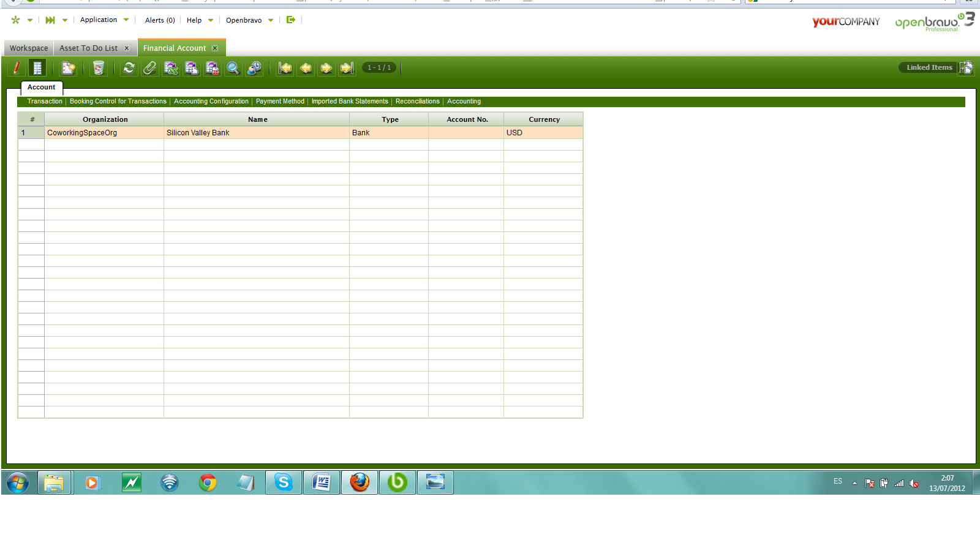The height and width of the screenshot is (551, 980).
Task: Click the green asterisk quick-create icon
Action: [15, 20]
